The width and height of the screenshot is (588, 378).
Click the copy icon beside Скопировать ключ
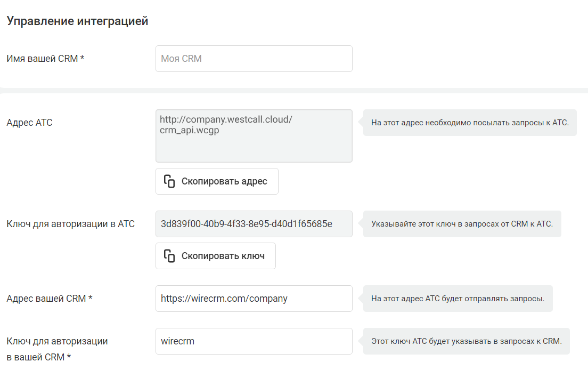point(169,256)
